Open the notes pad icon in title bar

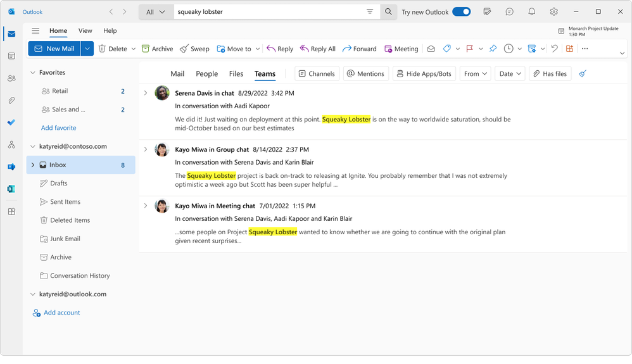[488, 11]
